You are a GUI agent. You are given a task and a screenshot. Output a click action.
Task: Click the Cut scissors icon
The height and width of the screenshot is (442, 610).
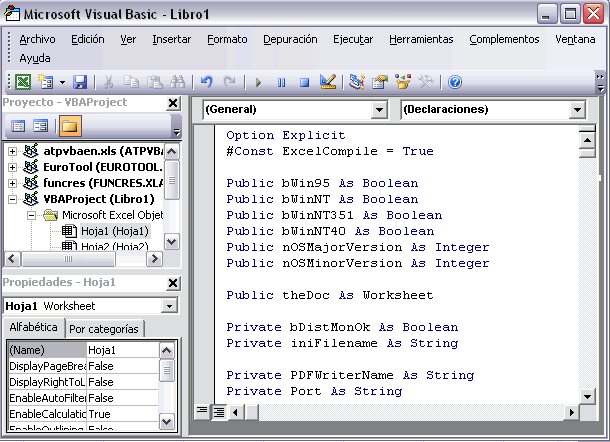109,82
